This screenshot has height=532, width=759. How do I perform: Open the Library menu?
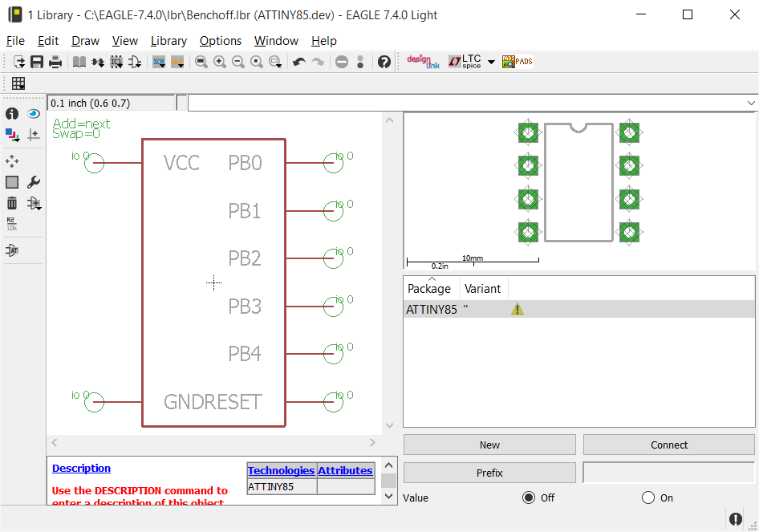coord(168,41)
